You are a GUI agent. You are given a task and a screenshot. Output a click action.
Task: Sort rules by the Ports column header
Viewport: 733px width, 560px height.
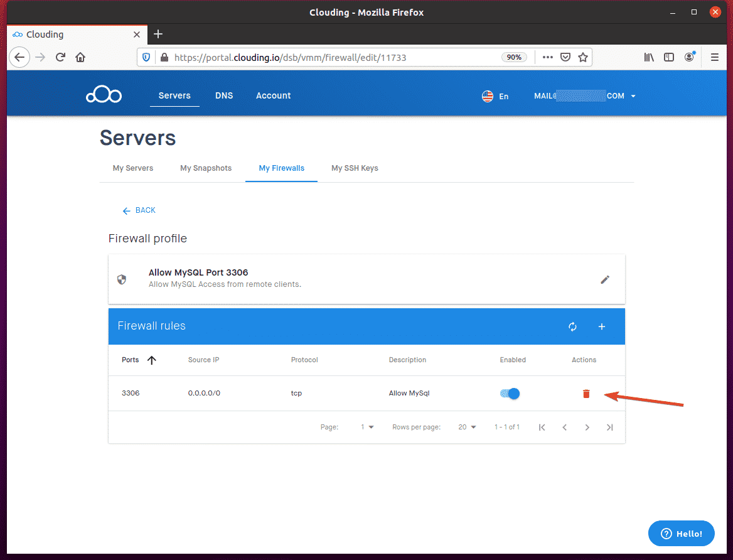click(x=131, y=360)
